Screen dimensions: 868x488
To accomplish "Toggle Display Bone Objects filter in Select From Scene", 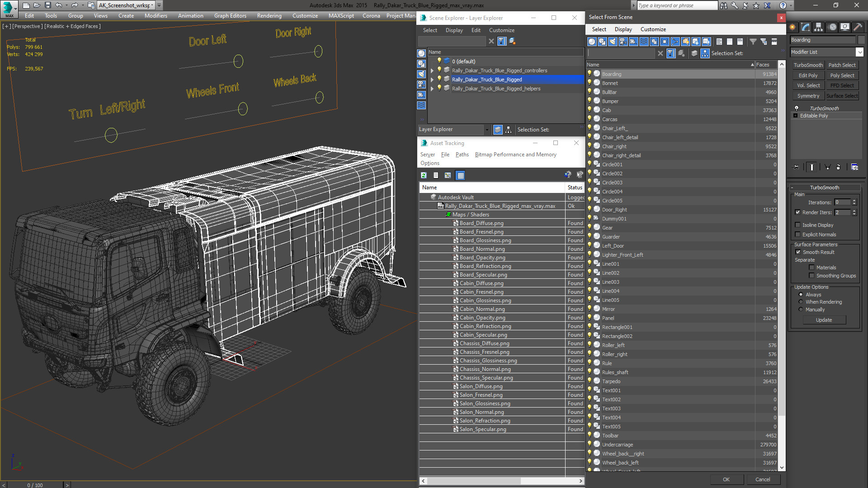I will click(675, 42).
